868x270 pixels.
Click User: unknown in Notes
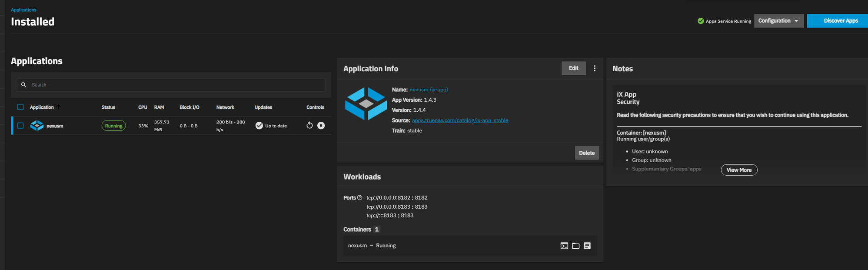[x=650, y=151]
